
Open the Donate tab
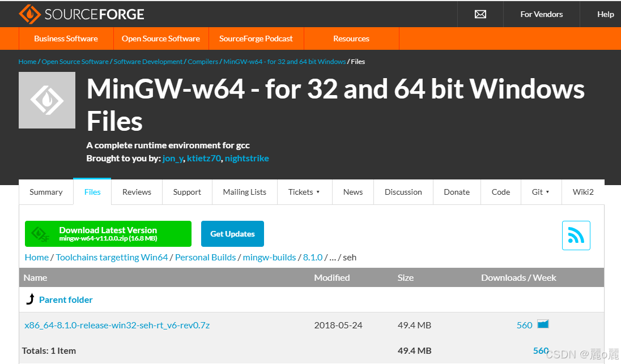[x=457, y=192]
